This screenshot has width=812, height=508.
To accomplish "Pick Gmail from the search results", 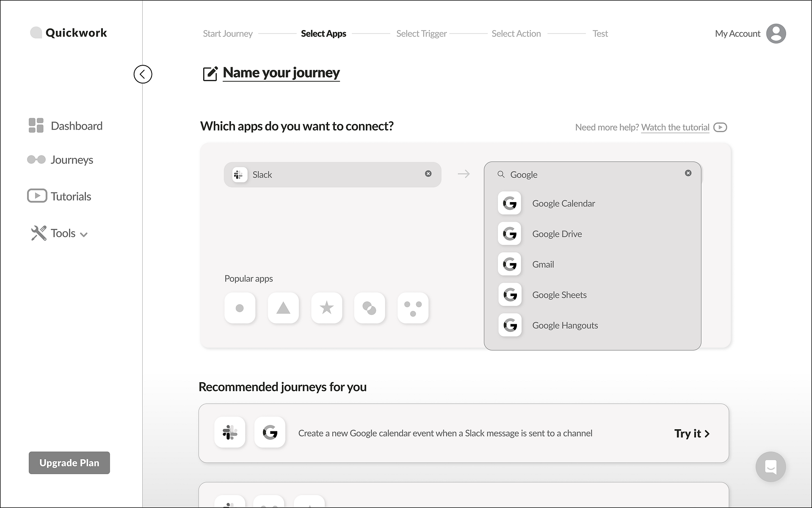I will point(592,264).
